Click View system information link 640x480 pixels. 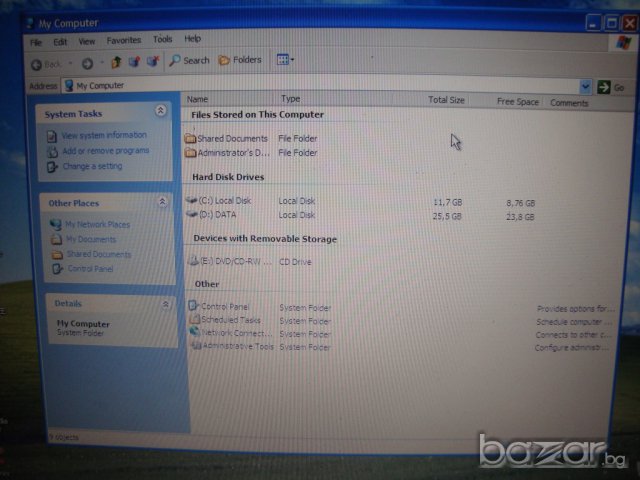(x=104, y=136)
